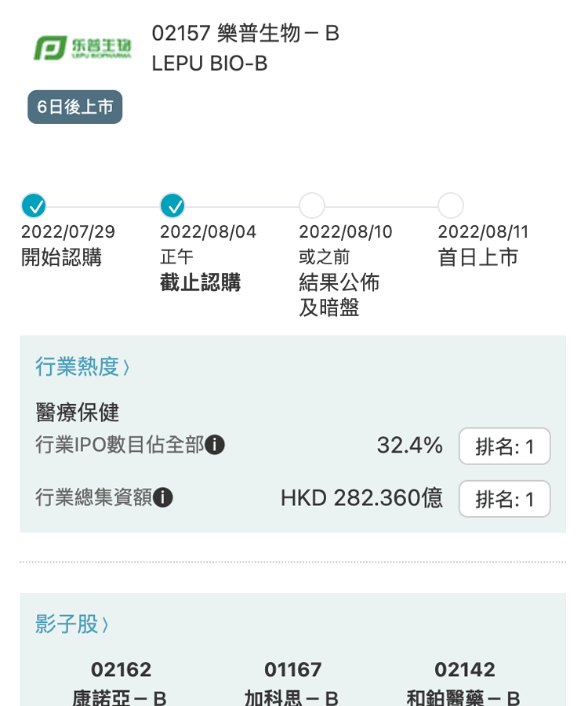The width and height of the screenshot is (588, 706).
Task: Click the 32.4% industry IPO percentage
Action: click(409, 446)
